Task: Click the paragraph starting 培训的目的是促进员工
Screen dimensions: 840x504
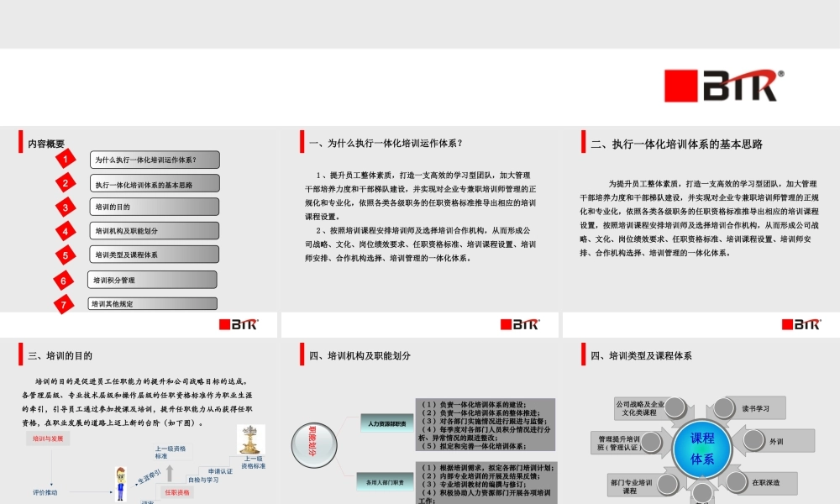Action: 137,402
